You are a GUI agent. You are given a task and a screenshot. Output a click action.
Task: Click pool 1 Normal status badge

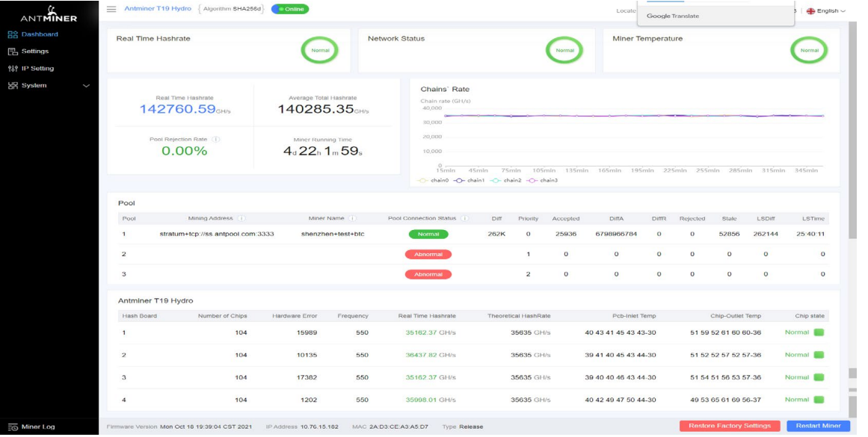pyautogui.click(x=428, y=235)
